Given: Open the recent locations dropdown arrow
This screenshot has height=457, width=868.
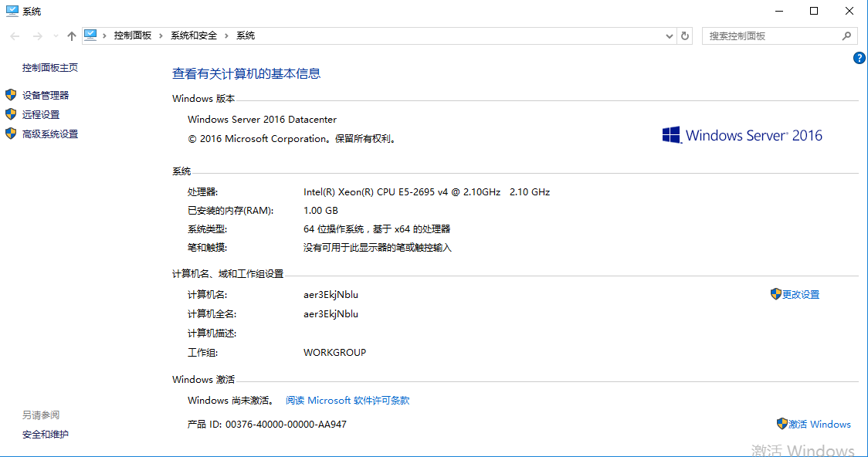Looking at the screenshot, I should click(x=56, y=36).
